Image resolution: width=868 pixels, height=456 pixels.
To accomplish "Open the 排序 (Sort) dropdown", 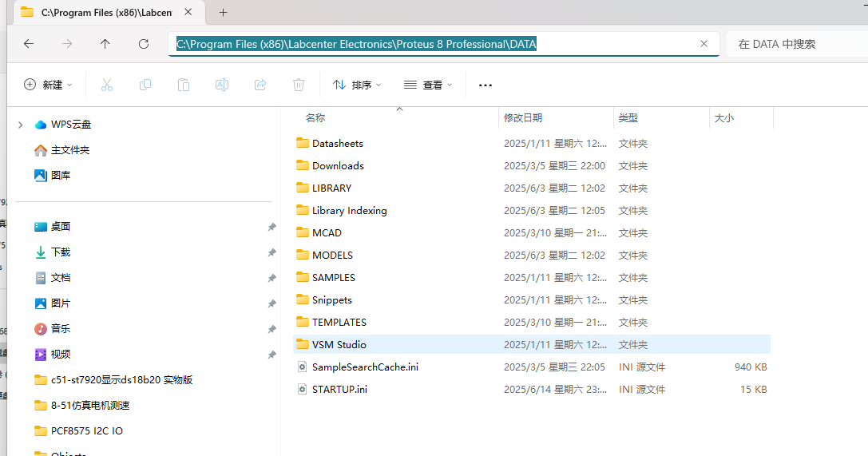I will [357, 85].
